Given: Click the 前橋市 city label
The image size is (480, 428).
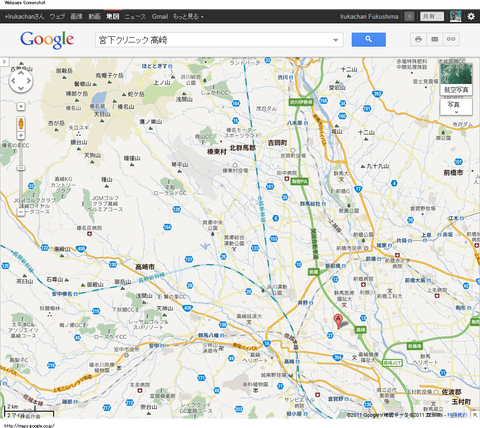Looking at the screenshot, I should 453,173.
